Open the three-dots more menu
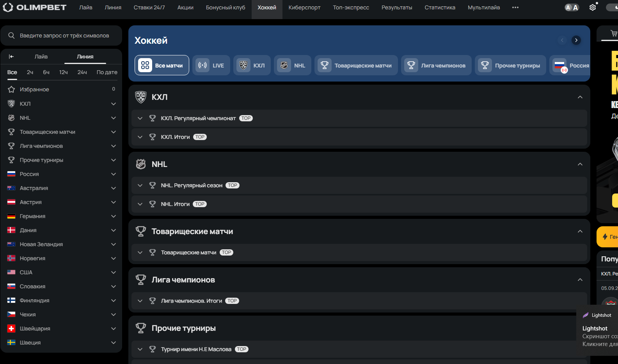The height and width of the screenshot is (364, 618). point(515,7)
